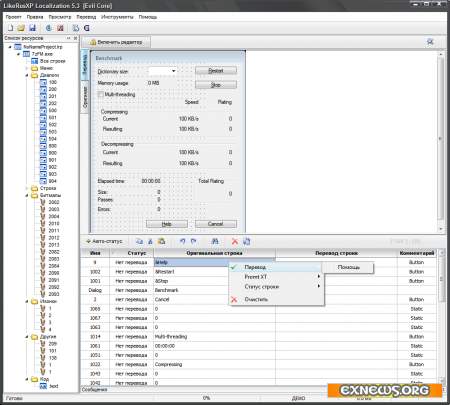Collapse the Диалоги folder

pyautogui.click(x=27, y=75)
